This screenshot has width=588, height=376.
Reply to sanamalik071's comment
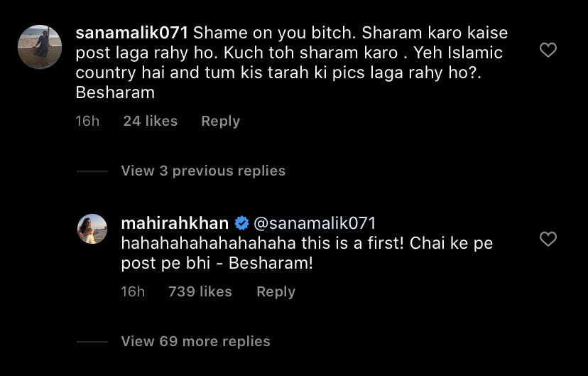(220, 122)
